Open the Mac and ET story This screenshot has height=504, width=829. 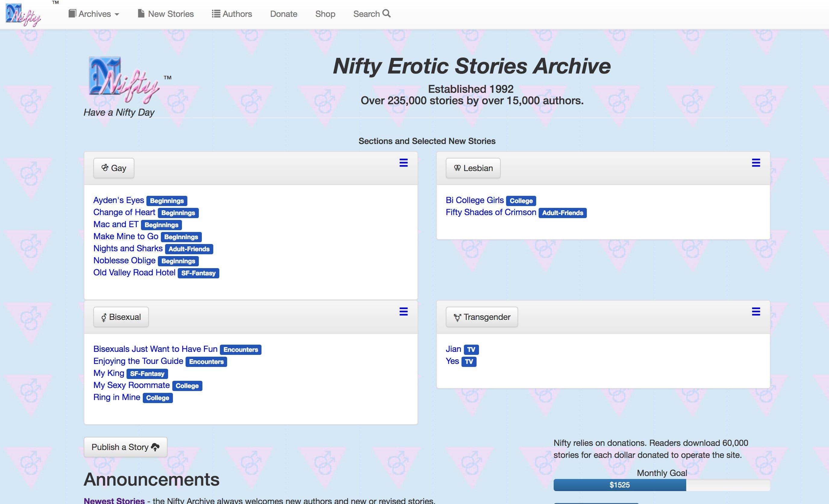click(x=116, y=224)
